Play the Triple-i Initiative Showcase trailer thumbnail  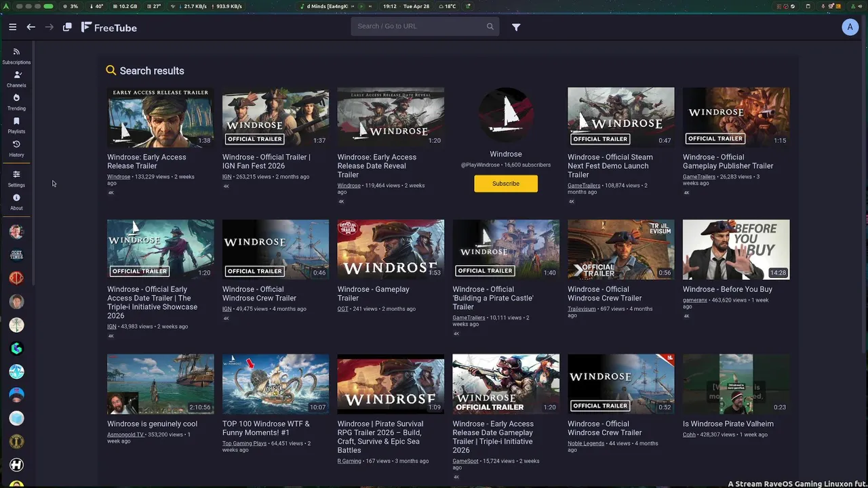tap(160, 249)
